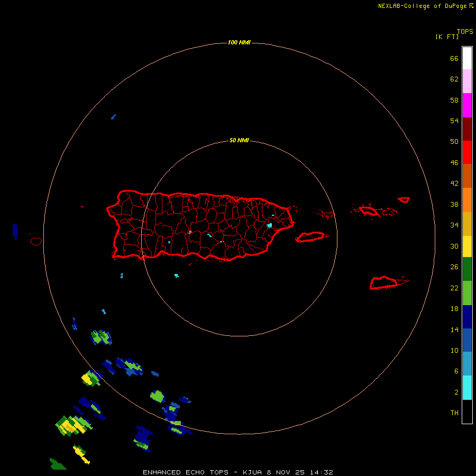Click the bright red 50 kft legend swatch
The height and width of the screenshot is (476, 476).
[467, 152]
